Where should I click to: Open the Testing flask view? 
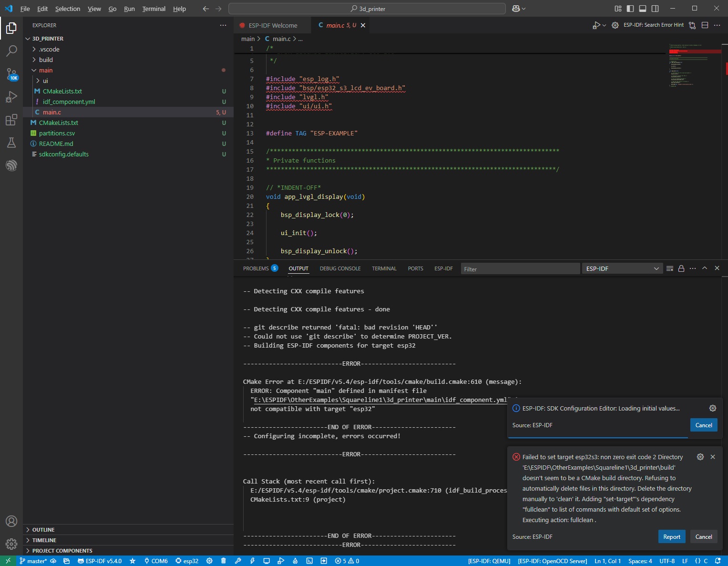click(11, 143)
